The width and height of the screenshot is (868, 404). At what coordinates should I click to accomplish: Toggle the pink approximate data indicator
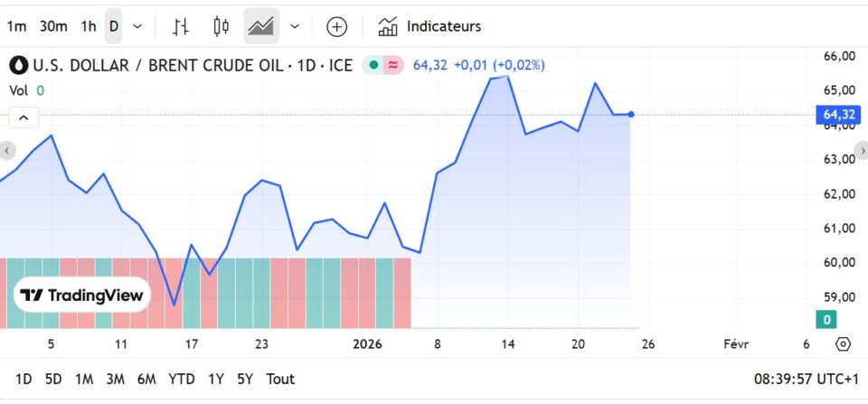tap(393, 65)
